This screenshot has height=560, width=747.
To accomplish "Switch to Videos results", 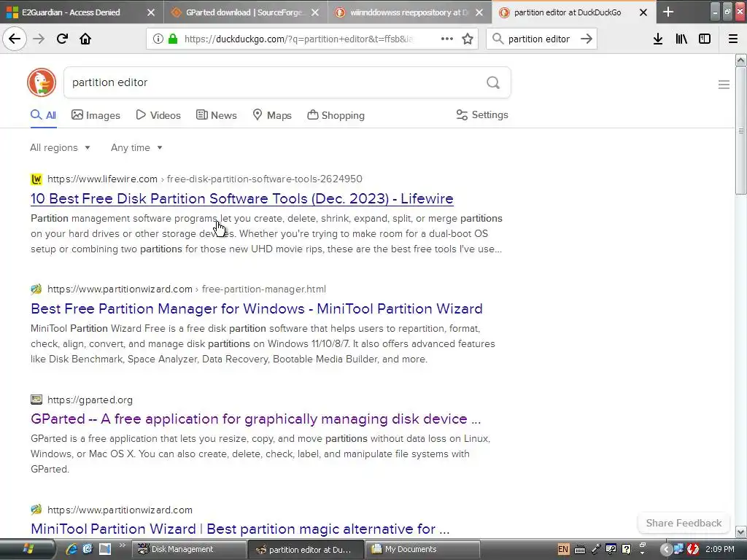I will 158,115.
